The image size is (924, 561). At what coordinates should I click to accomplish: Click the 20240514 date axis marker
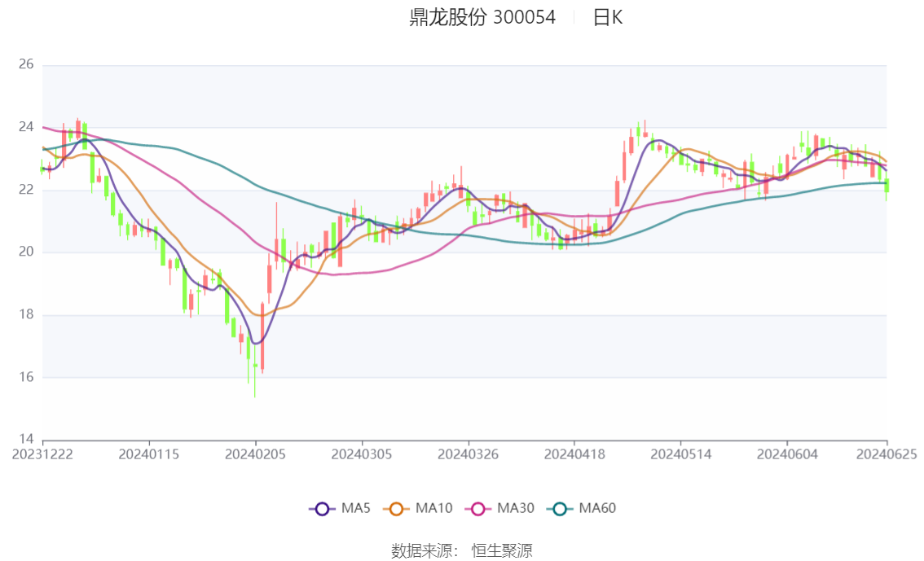pos(680,454)
